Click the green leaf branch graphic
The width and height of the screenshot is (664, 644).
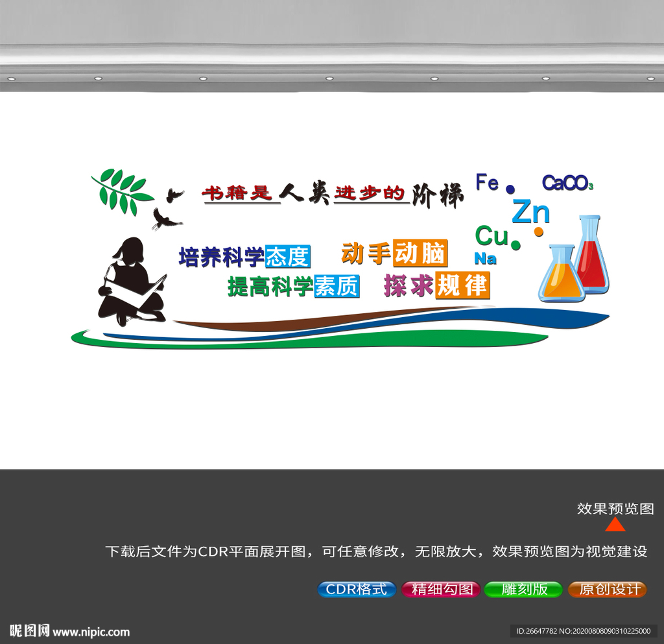click(122, 192)
